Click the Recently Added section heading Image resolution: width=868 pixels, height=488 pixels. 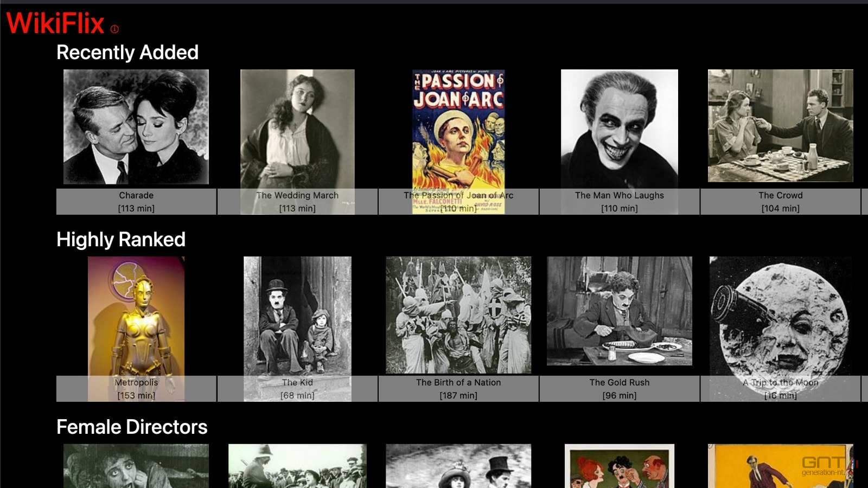(x=127, y=53)
